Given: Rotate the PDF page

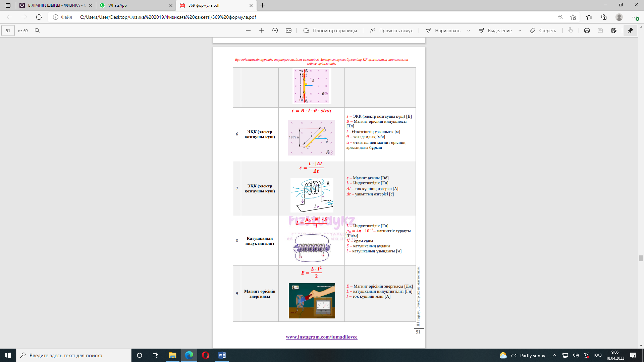Looking at the screenshot, I should click(x=275, y=31).
